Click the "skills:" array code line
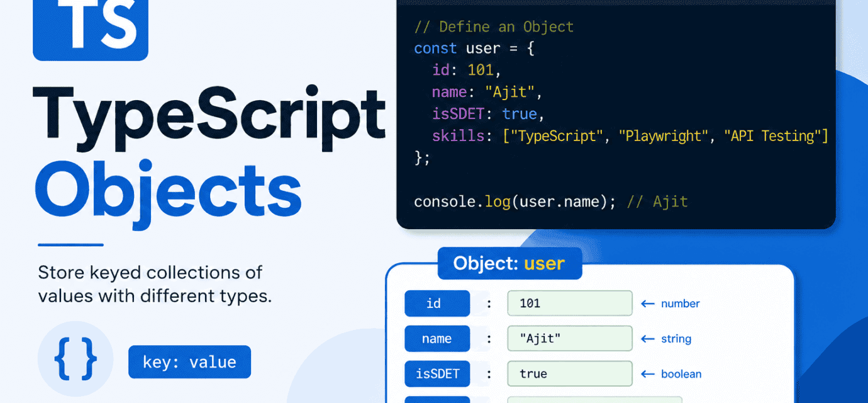This screenshot has width=868, height=403. (x=630, y=136)
